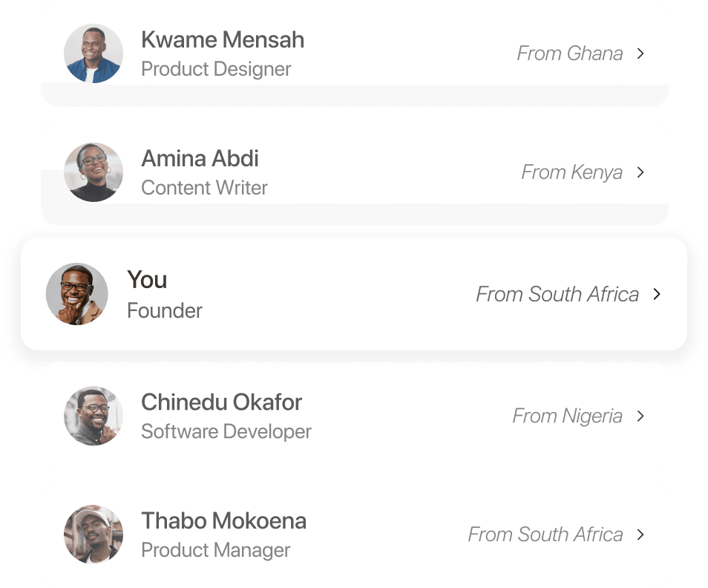Open Kwame Mensah's profile via his avatar

[93, 53]
